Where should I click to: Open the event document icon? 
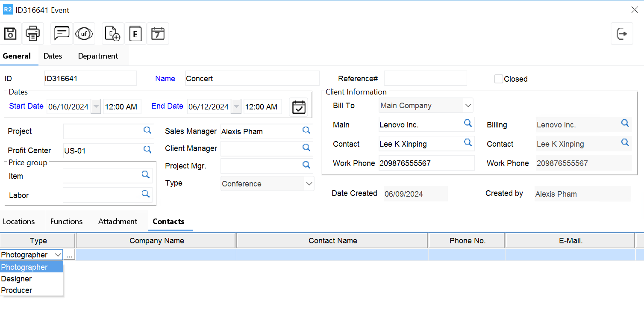click(x=135, y=33)
